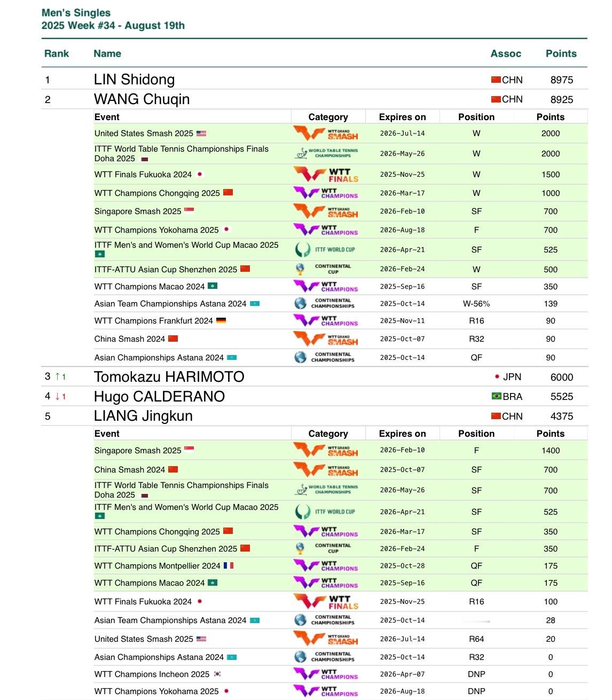Screen dimensions: 612x700
Task: Click expiry date 2026-Jul-14 in WANG's table
Action: (x=403, y=133)
